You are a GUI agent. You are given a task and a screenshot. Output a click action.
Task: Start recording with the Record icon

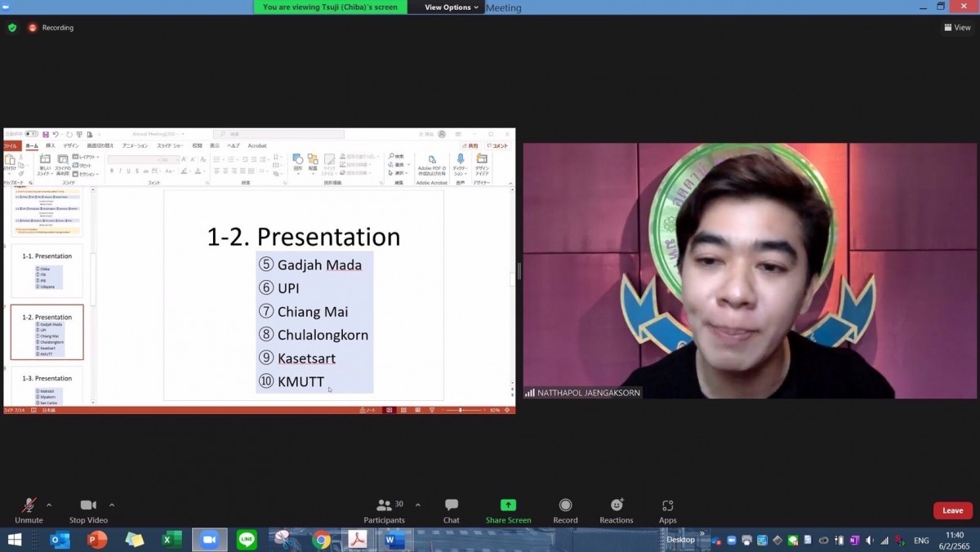[x=565, y=505]
